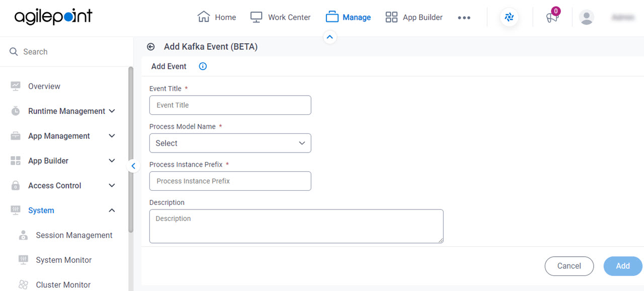Click the Home house icon
Viewport: 644px width, 291px height.
click(204, 17)
